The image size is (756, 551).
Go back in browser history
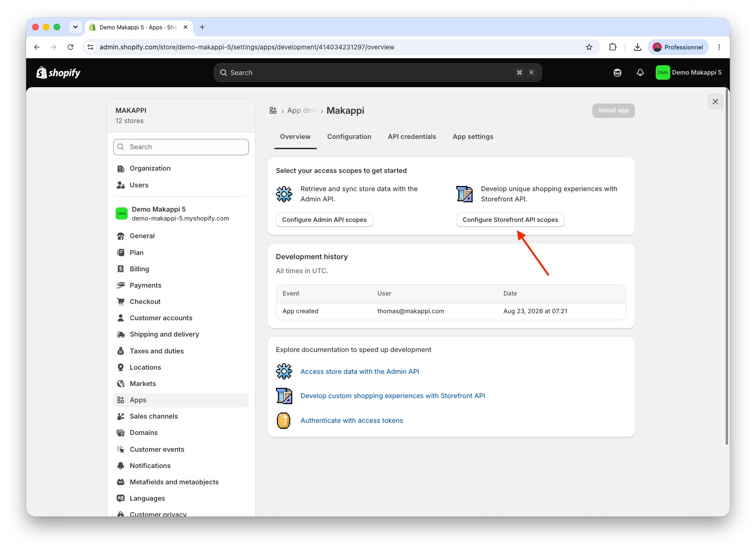(x=37, y=47)
